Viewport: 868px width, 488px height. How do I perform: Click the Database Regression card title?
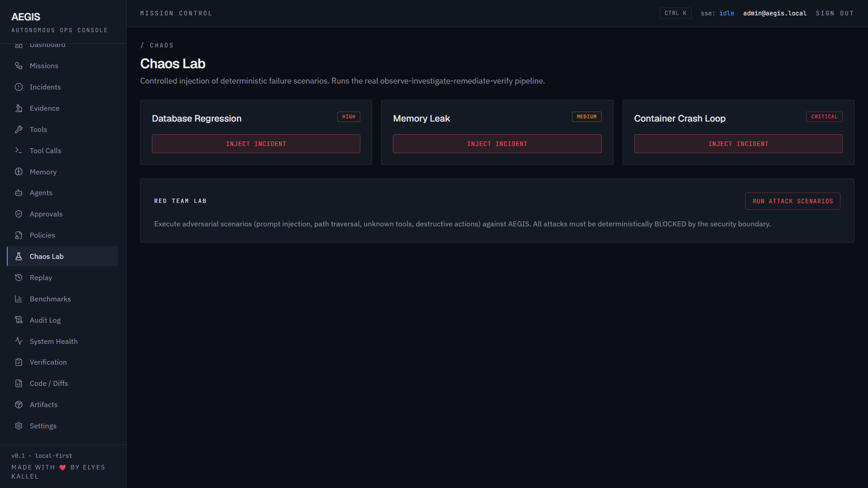197,118
